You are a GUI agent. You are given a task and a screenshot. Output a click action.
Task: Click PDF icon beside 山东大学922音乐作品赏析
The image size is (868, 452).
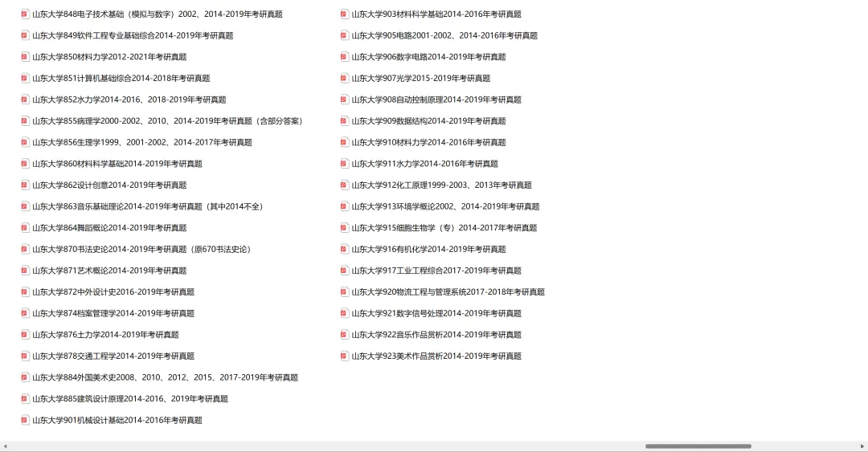344,335
